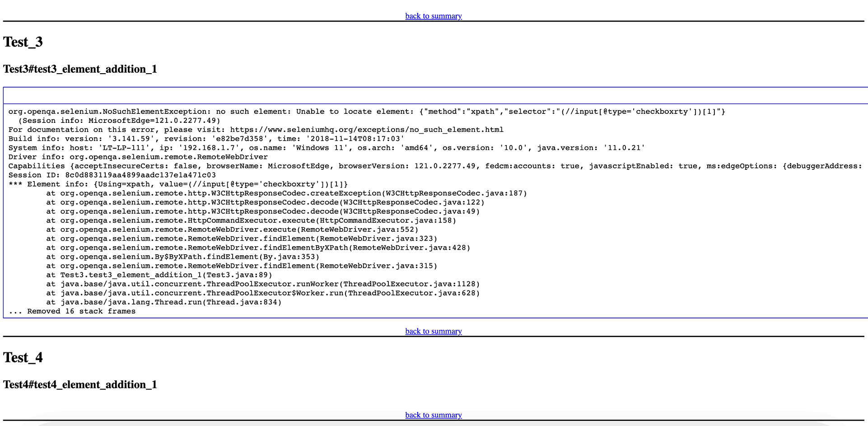Screen dimensions: 868x426
Task: Click the Removed 16 stack frames text
Action: pyautogui.click(x=72, y=311)
